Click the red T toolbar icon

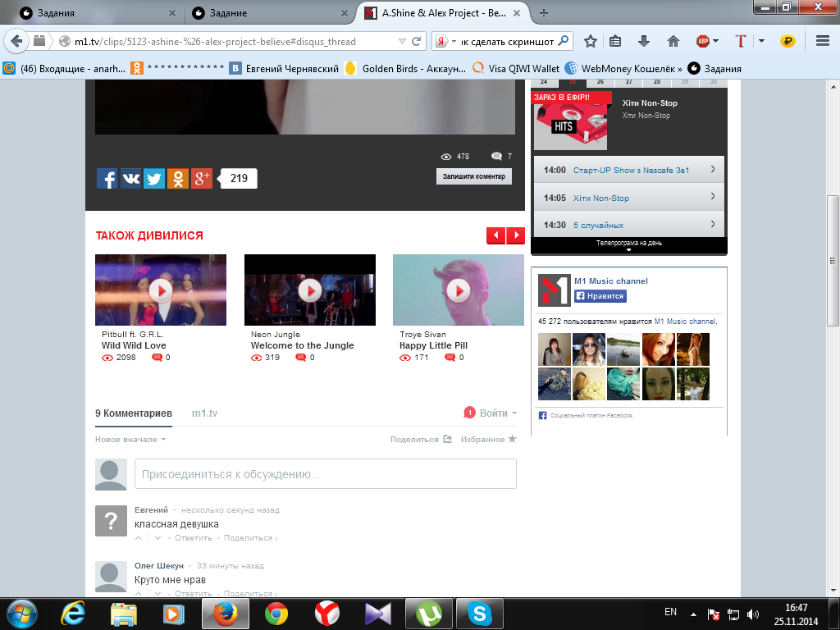coord(741,41)
